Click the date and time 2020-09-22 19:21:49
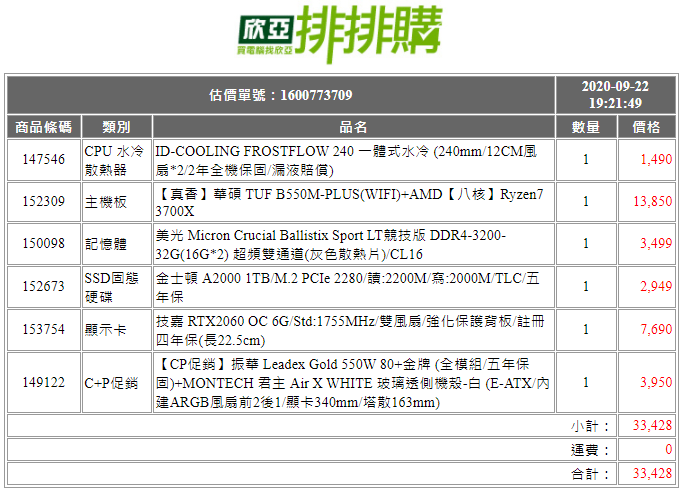The width and height of the screenshot is (683, 489). [615, 94]
